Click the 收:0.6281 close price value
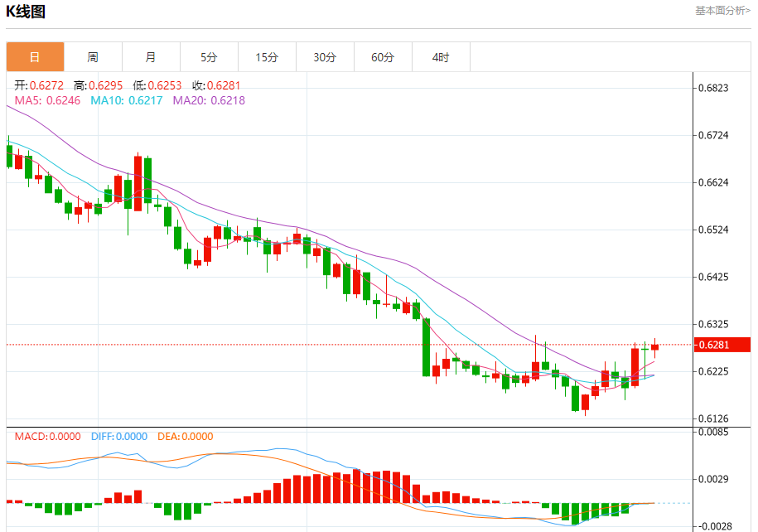This screenshot has height=532, width=758. coord(216,85)
